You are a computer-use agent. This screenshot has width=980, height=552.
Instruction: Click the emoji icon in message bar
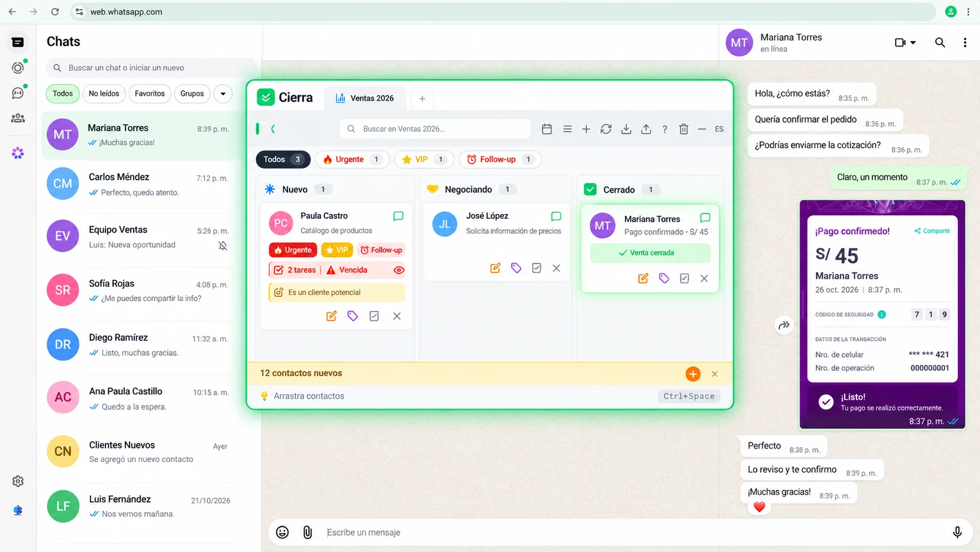(x=283, y=532)
